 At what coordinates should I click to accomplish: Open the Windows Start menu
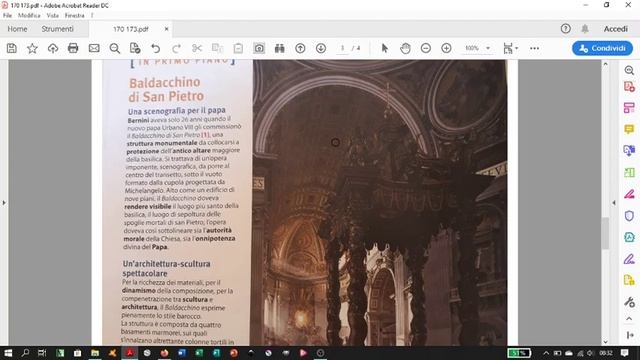pyautogui.click(x=8, y=353)
